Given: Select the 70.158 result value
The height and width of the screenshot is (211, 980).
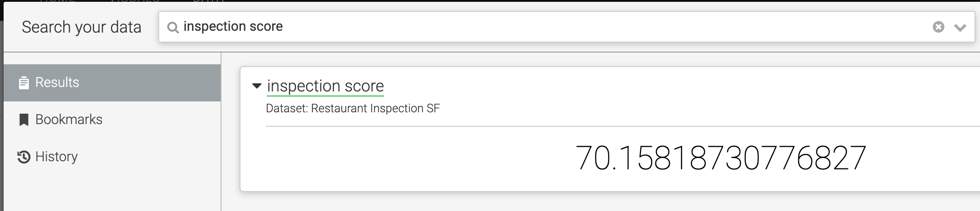Looking at the screenshot, I should 721,158.
